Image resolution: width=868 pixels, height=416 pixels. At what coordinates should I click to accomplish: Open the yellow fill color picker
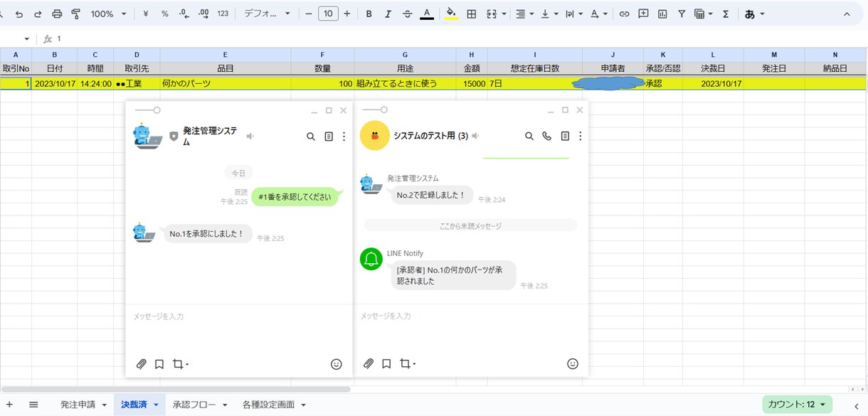[x=451, y=14]
